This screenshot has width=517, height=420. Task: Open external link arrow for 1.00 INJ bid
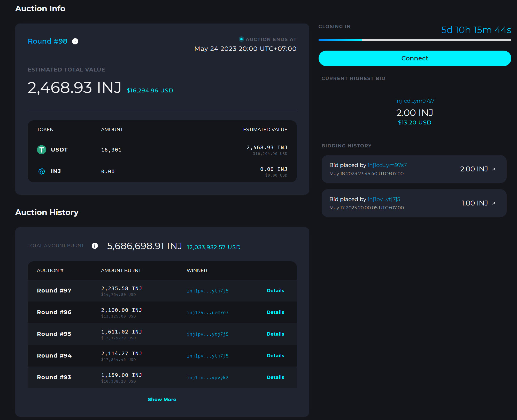pyautogui.click(x=493, y=203)
